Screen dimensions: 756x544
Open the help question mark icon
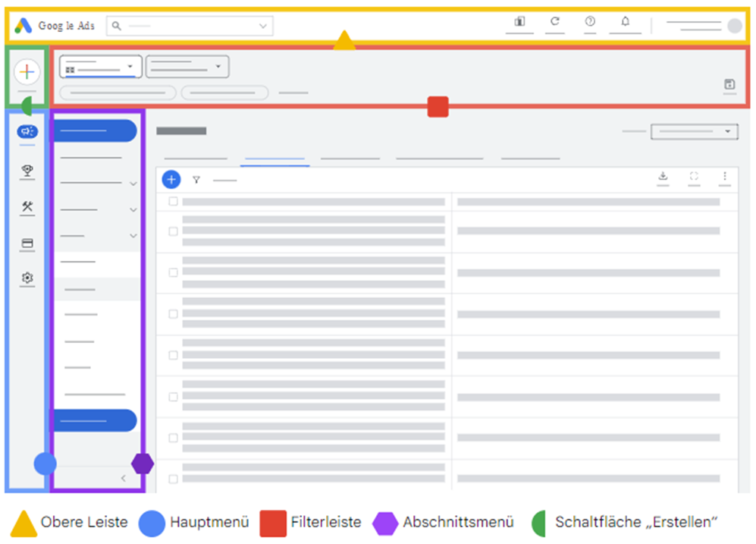tap(590, 22)
